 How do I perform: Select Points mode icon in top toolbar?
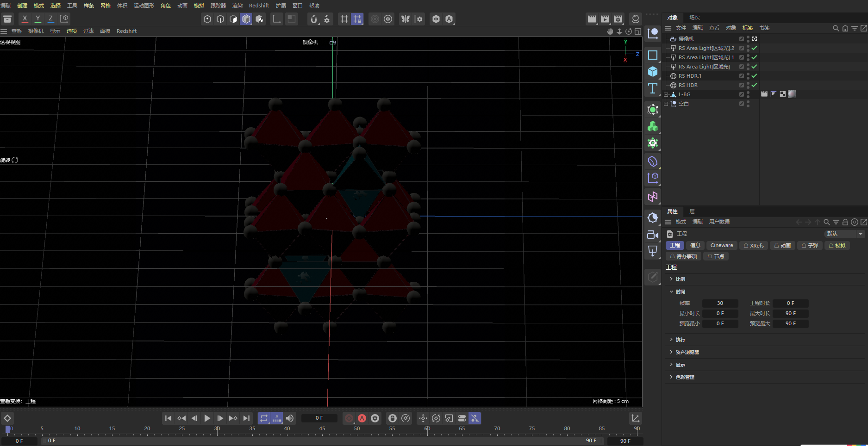[207, 19]
